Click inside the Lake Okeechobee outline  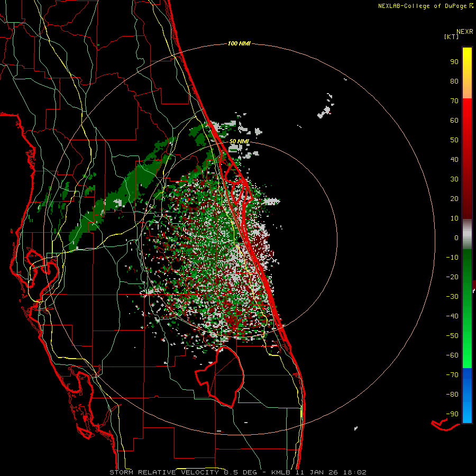point(225,377)
